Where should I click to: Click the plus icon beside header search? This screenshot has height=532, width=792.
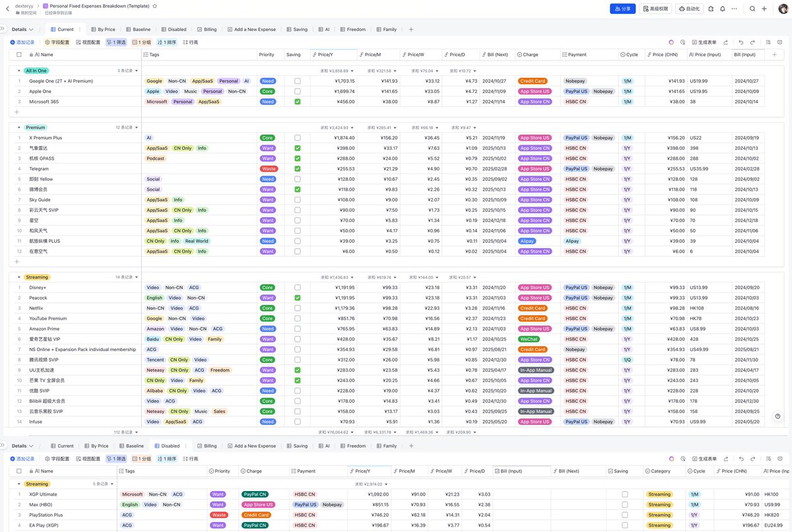[x=764, y=9]
